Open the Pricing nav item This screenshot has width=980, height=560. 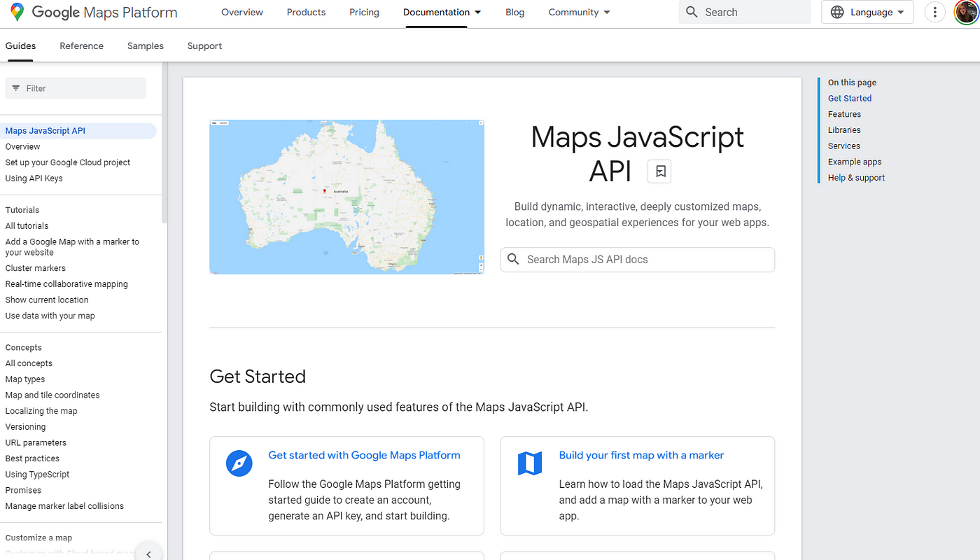tap(364, 13)
